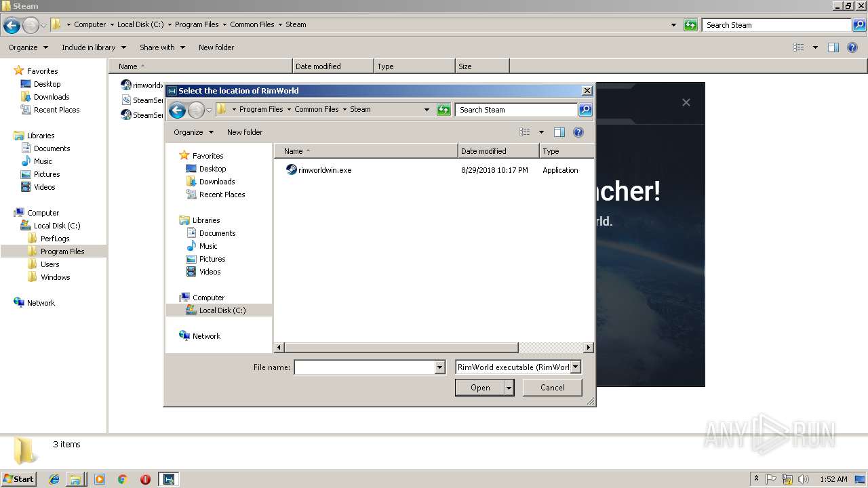The image size is (868, 488).
Task: Change view icon in the Explorer toolbar
Action: point(799,47)
